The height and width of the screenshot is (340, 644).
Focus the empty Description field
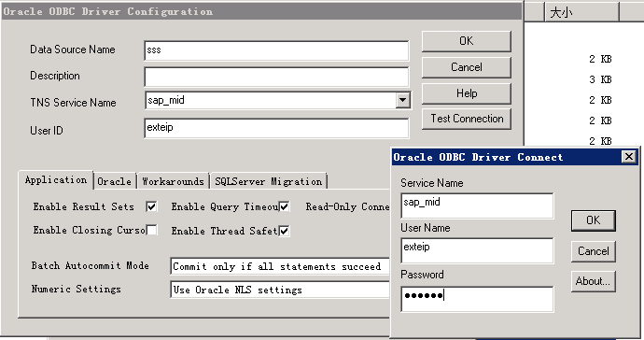click(x=276, y=77)
